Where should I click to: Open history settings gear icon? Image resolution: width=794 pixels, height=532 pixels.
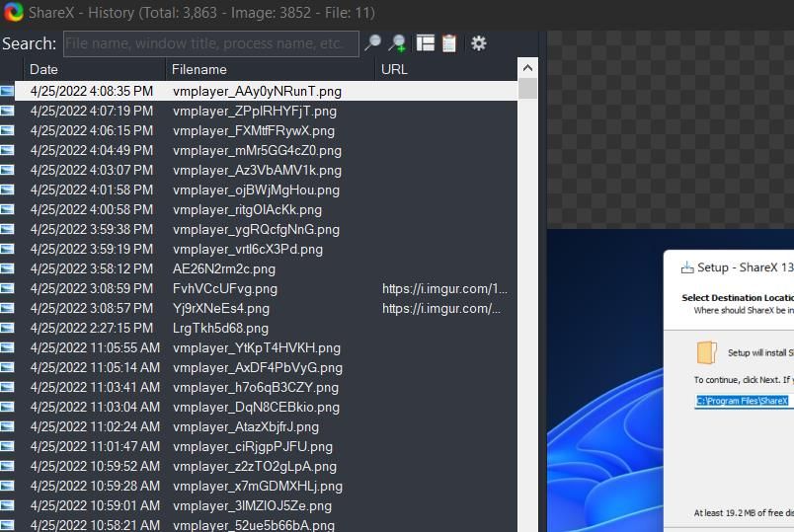click(x=479, y=43)
